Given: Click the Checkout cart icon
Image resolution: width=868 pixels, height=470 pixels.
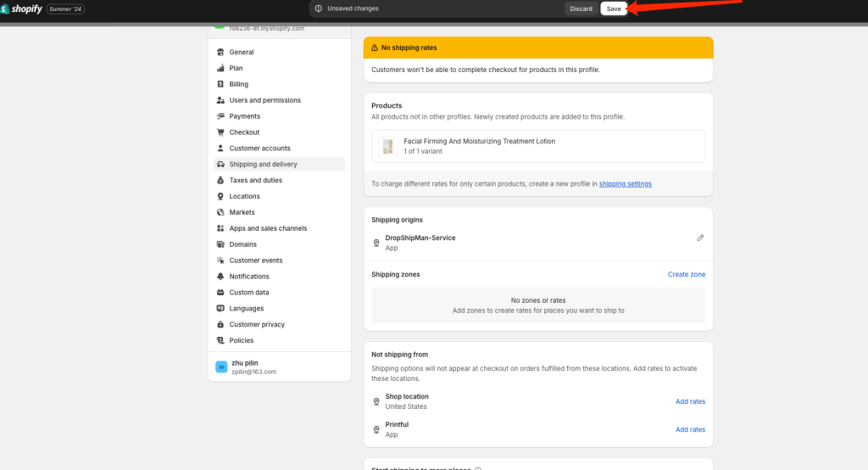Looking at the screenshot, I should (220, 132).
